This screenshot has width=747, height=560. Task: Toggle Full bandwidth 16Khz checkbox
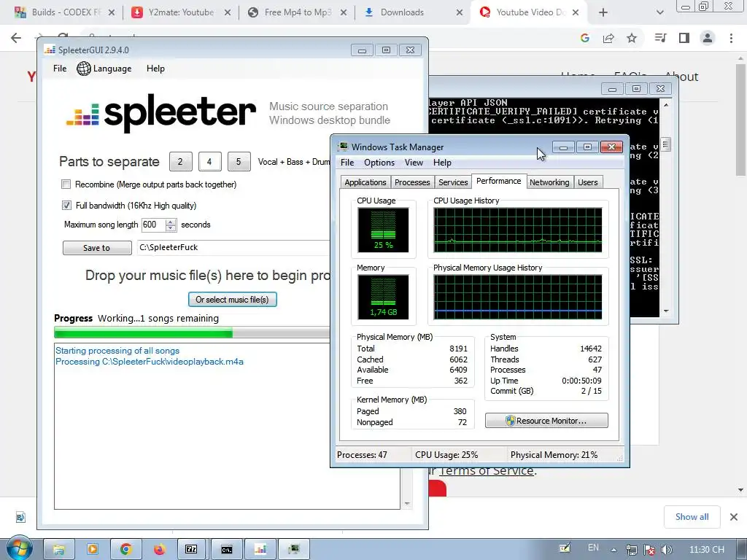(x=66, y=205)
